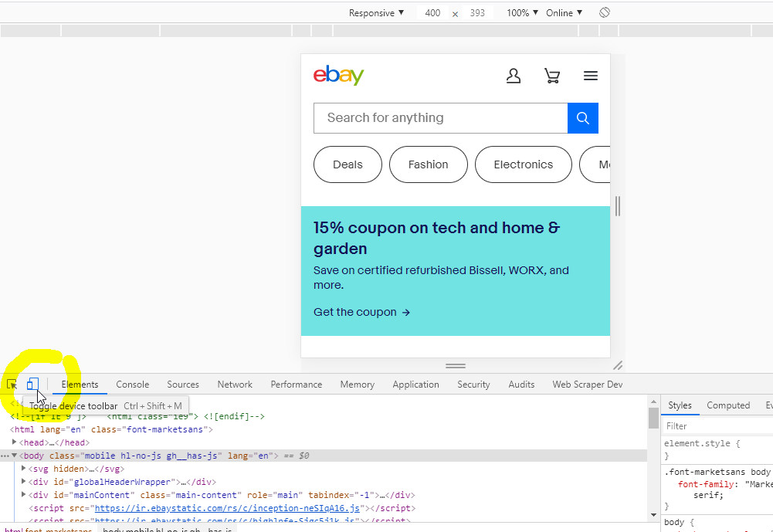The height and width of the screenshot is (532, 773).
Task: Expand the globalHeaderWrapper div node
Action: coord(24,482)
